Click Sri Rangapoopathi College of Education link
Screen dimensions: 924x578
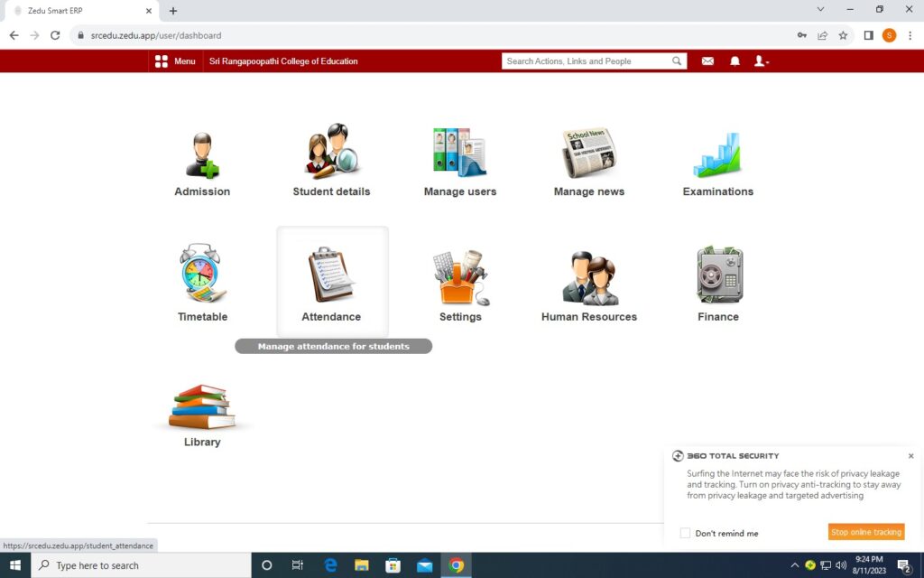coord(283,61)
